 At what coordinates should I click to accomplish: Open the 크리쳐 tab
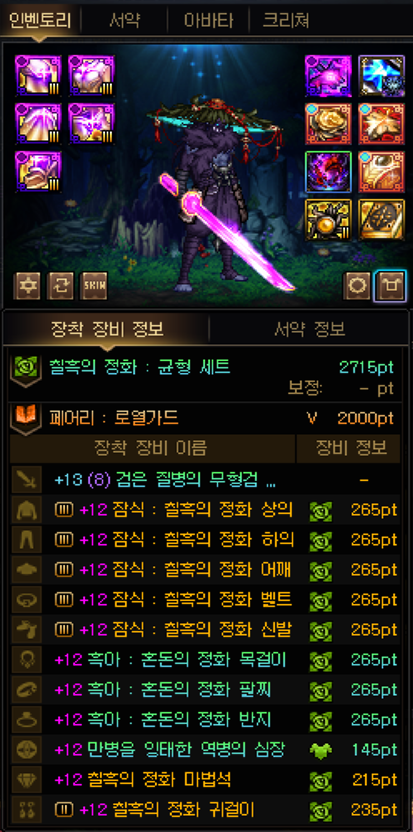[x=286, y=20]
